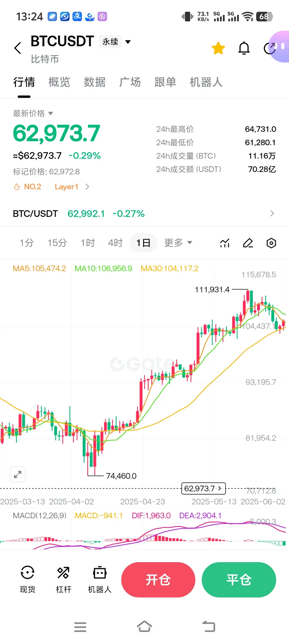Viewport: 289px width, 644px height.
Task: Click the 62,973.7 current price marker
Action: 204,489
